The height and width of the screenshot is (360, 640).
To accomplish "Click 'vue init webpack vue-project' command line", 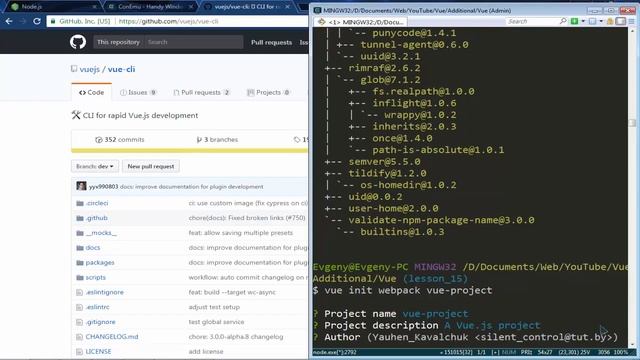I will [x=408, y=290].
